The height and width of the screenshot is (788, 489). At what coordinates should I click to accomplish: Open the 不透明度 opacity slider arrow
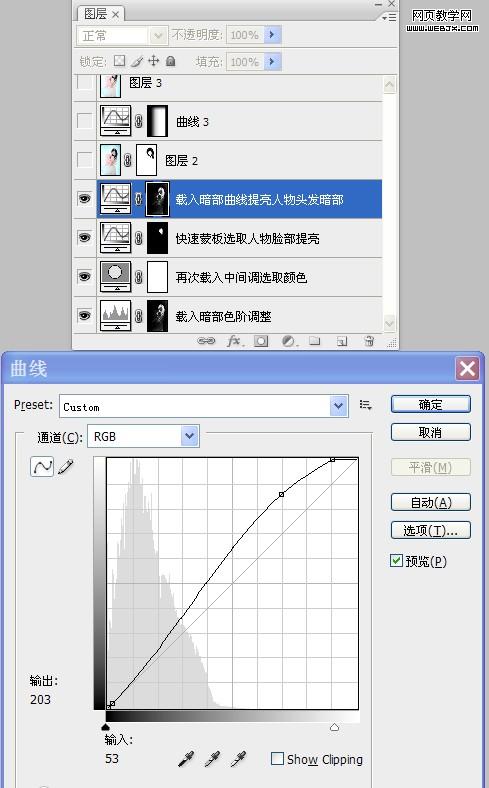(272, 35)
